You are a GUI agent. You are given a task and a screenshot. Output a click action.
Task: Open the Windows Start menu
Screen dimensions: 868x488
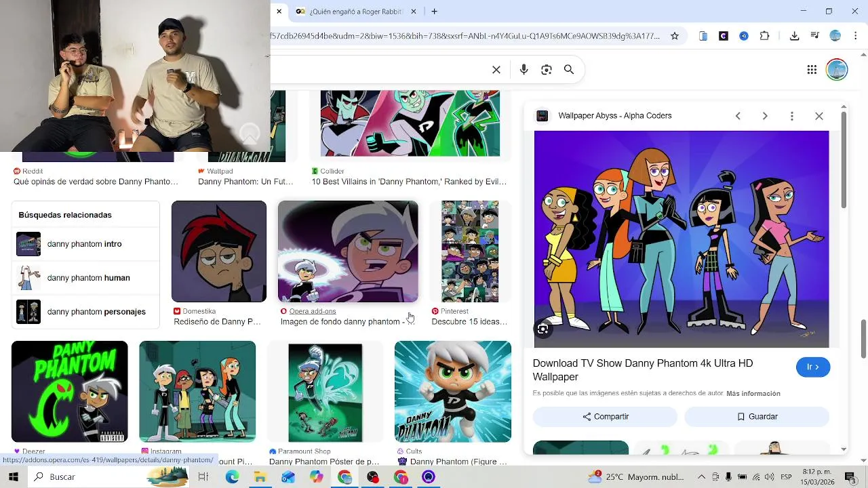point(13,477)
